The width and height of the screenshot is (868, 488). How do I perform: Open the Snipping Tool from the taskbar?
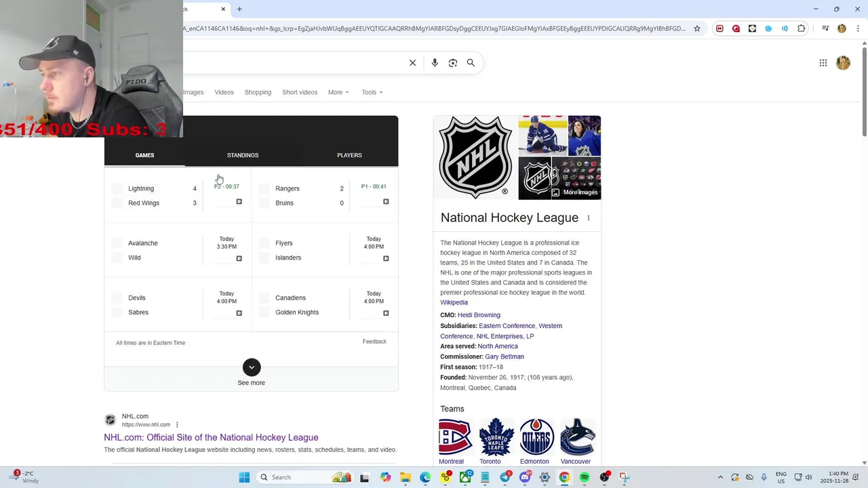(624, 477)
